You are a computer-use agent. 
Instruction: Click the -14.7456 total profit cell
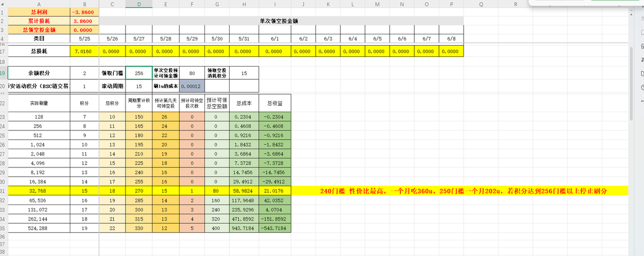pos(274,173)
